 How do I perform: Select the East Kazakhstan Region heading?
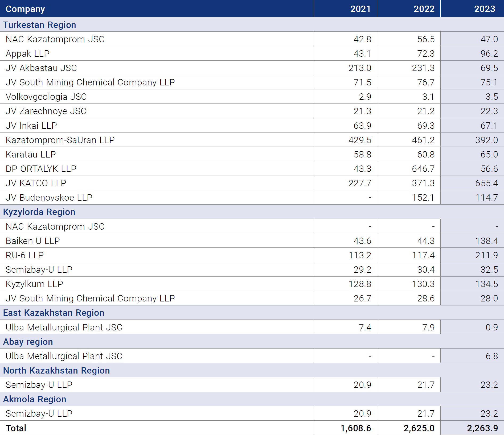click(x=54, y=313)
